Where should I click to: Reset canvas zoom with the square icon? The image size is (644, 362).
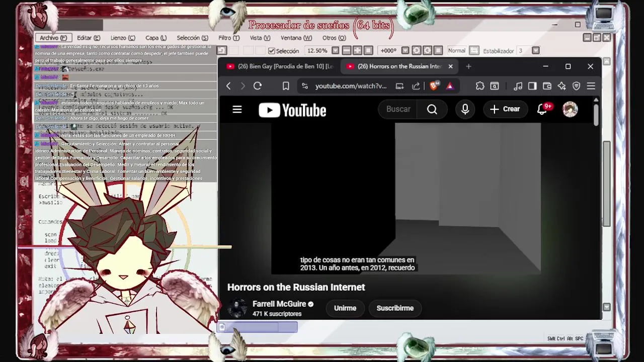(x=368, y=50)
